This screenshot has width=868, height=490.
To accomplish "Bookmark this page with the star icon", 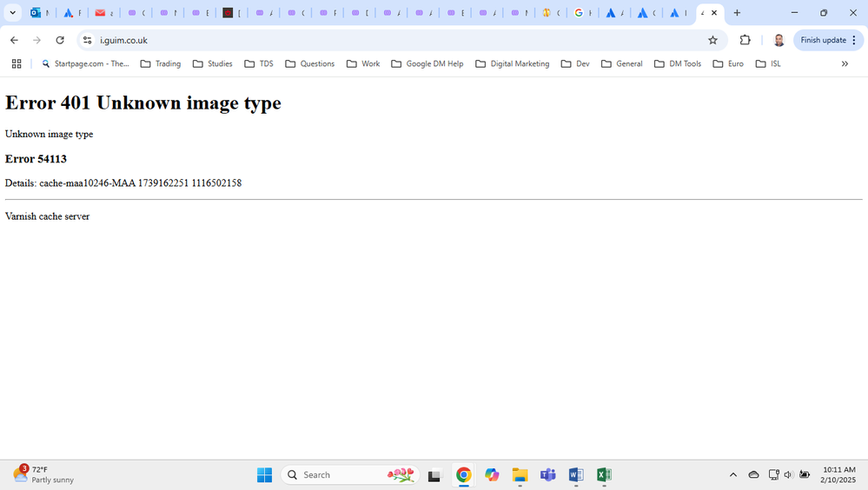I will (x=712, y=40).
